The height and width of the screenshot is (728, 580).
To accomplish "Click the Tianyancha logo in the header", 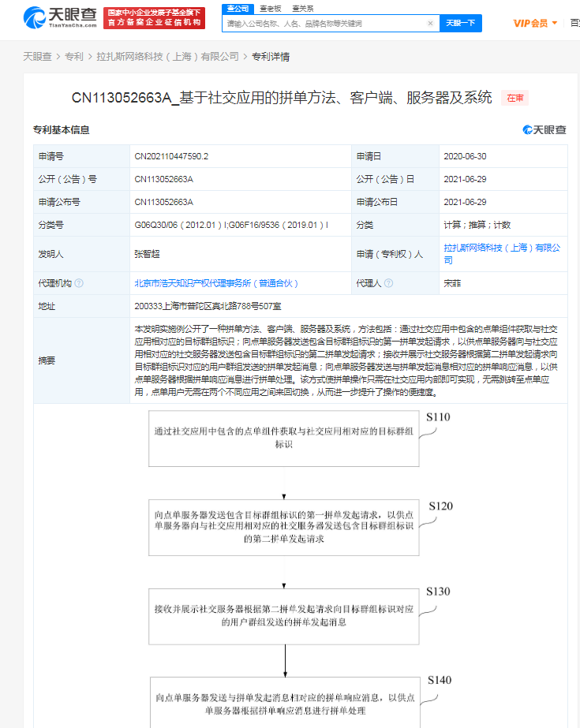I will 60,17.
